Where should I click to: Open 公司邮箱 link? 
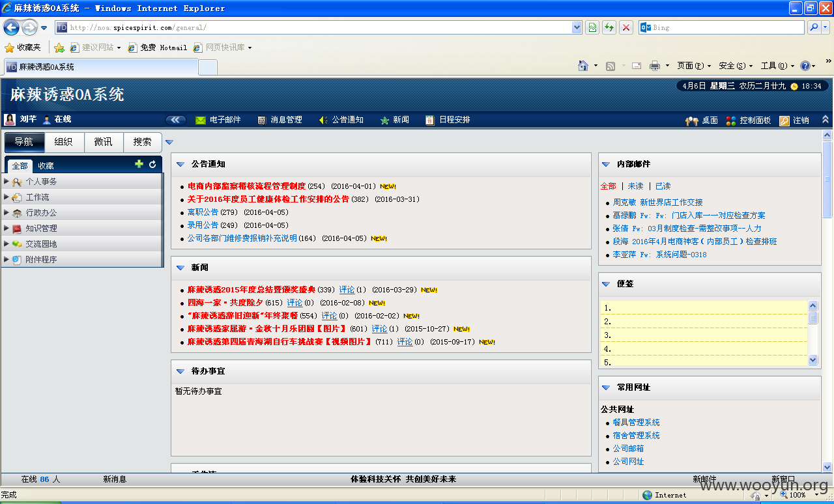[x=628, y=449]
